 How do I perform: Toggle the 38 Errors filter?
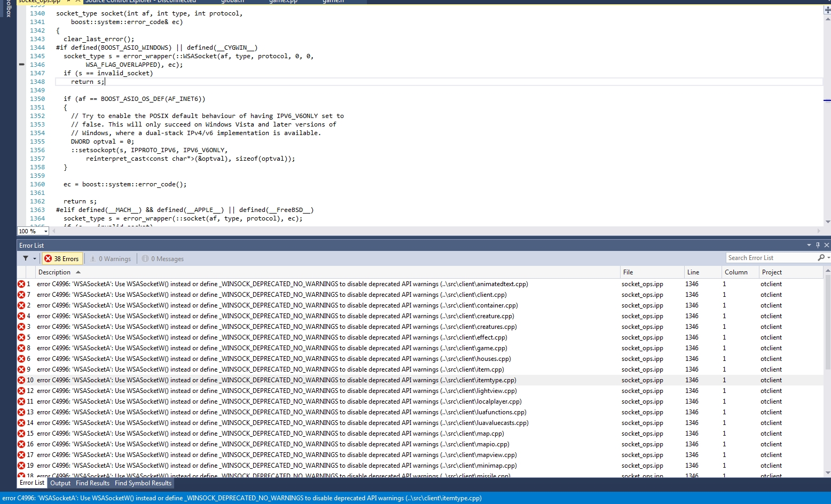61,258
